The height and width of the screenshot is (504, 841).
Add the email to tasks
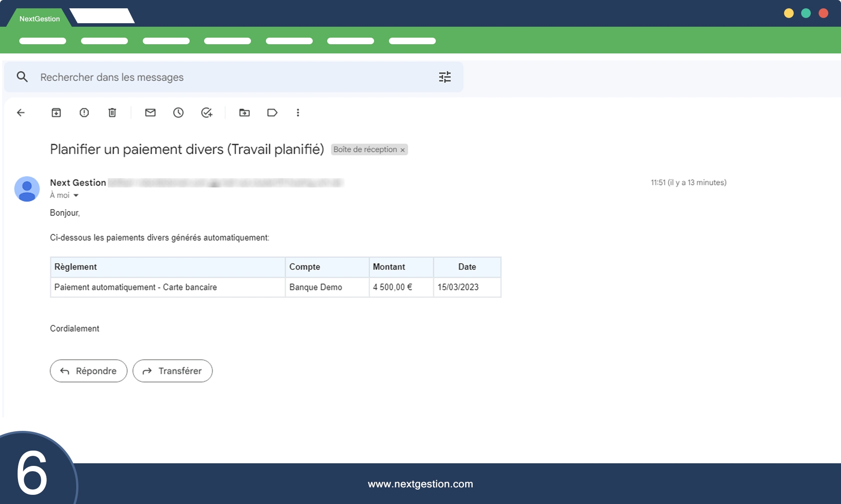click(x=207, y=113)
